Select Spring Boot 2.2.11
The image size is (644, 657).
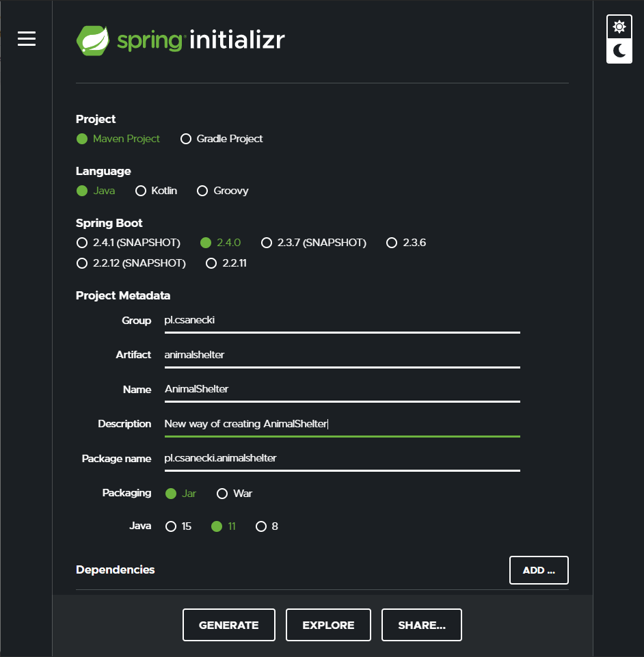pos(226,263)
